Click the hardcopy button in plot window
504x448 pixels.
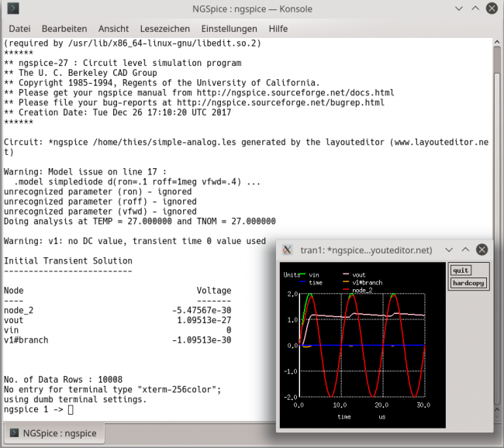pyautogui.click(x=468, y=283)
